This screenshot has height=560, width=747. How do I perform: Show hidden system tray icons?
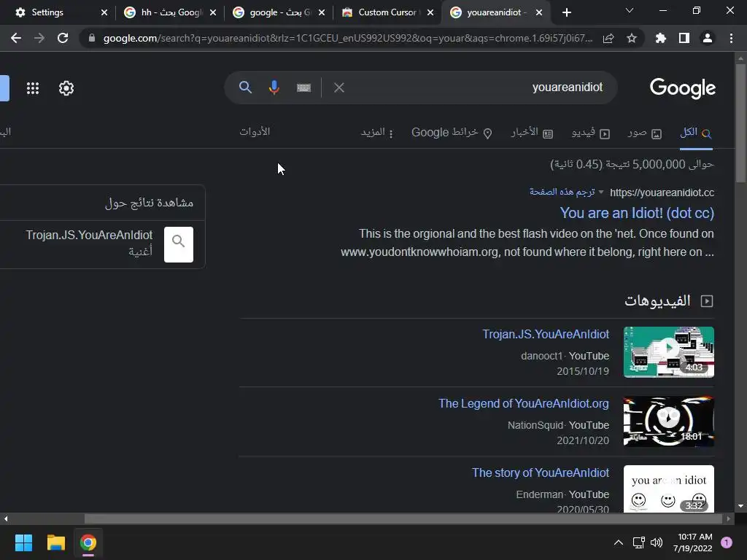click(619, 542)
